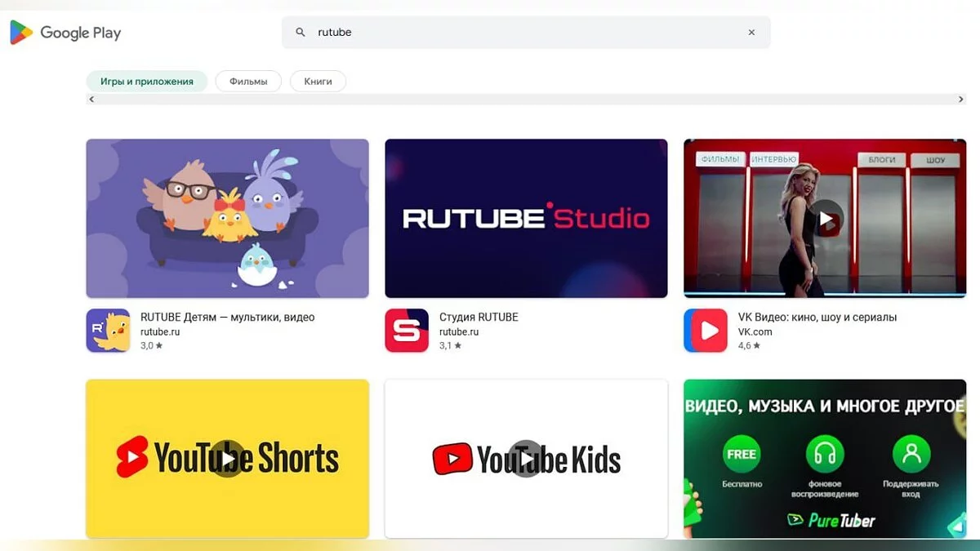Click the Pure Tuber banner image
980x551 pixels.
(825, 459)
